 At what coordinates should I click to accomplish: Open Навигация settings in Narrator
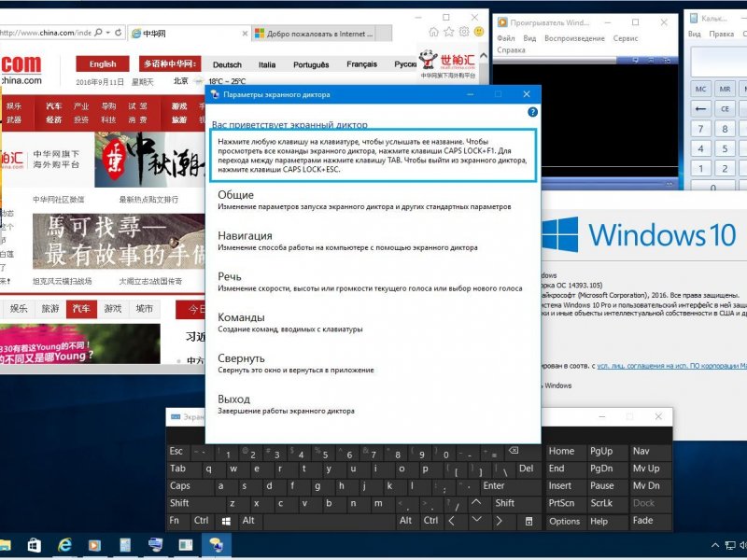click(x=347, y=241)
